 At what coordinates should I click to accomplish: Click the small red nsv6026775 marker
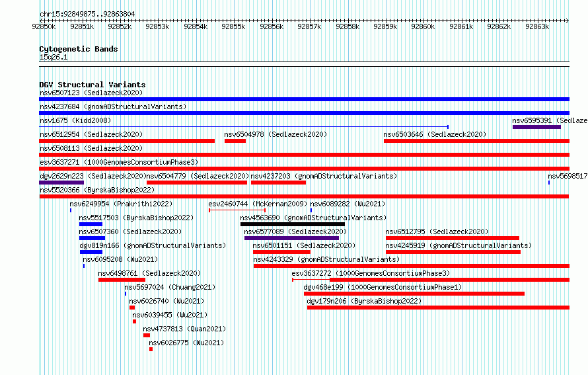point(151,349)
